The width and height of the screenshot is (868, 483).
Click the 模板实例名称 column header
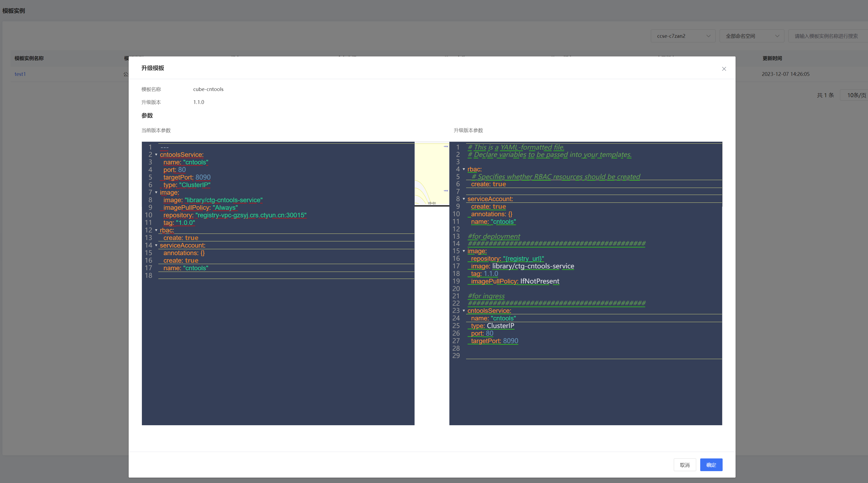tap(29, 58)
